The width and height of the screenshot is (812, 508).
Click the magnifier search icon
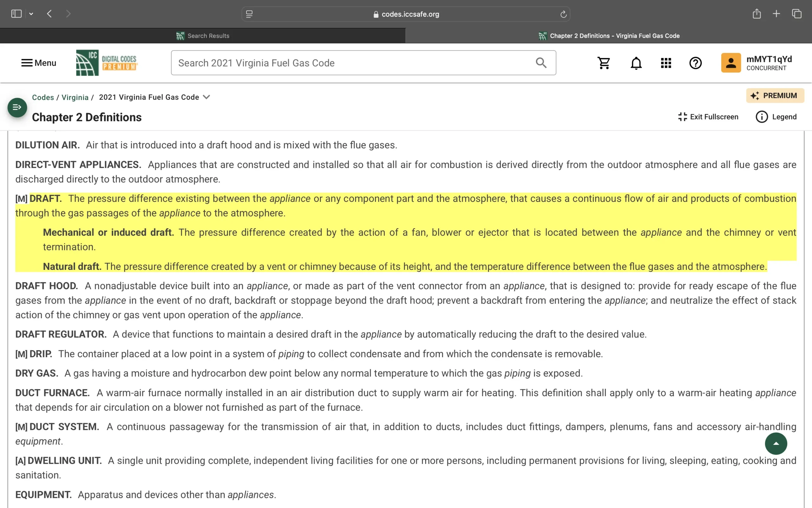pos(541,63)
